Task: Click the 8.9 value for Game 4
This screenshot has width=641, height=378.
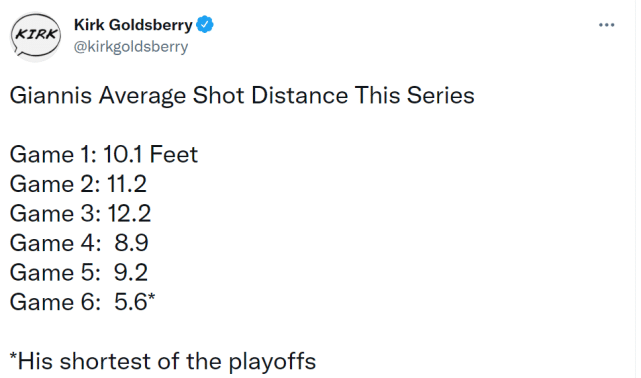Action: (131, 243)
